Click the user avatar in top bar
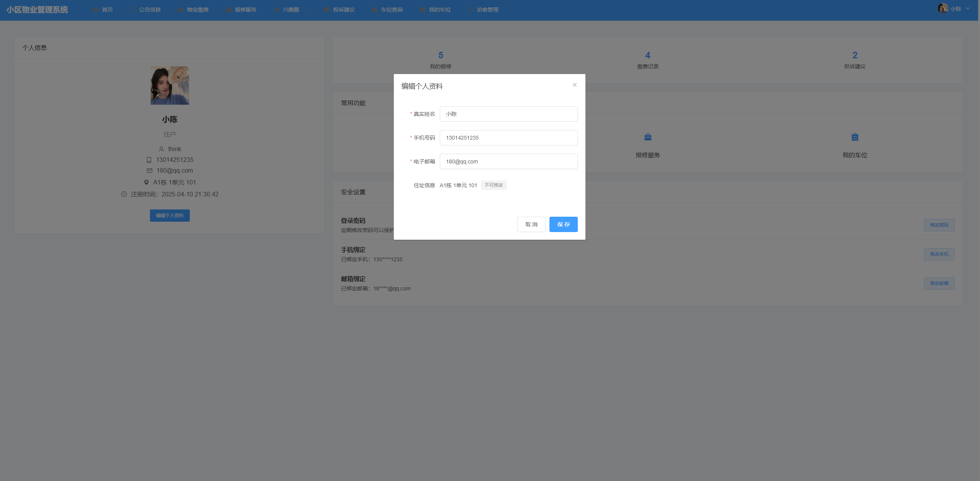The width and height of the screenshot is (980, 481). [x=943, y=8]
